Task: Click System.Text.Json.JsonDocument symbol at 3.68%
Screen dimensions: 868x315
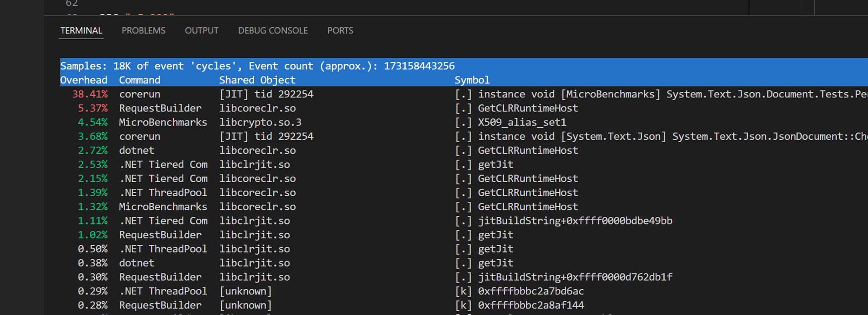Action: 673,136
